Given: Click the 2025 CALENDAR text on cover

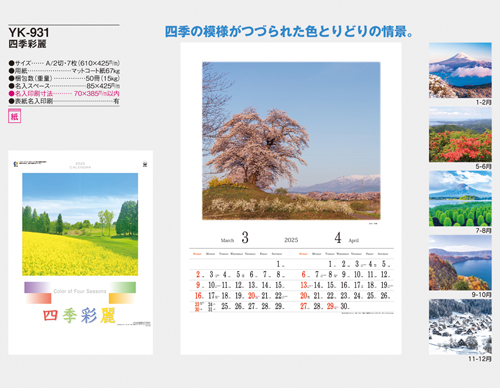Looking at the screenshot, I should [x=80, y=166].
